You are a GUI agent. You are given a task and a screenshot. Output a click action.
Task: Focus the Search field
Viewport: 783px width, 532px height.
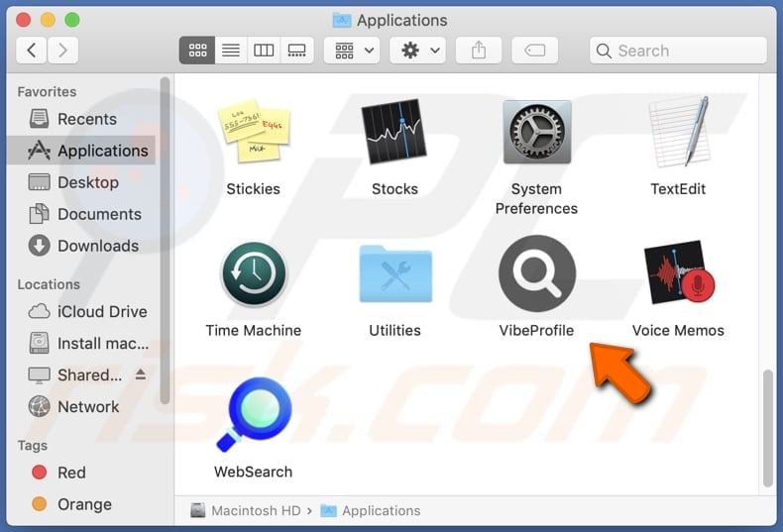678,51
